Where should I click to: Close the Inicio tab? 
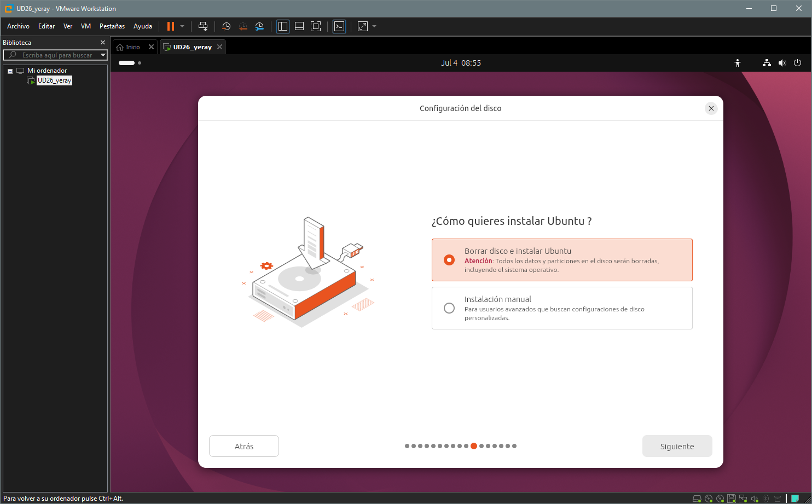point(152,47)
